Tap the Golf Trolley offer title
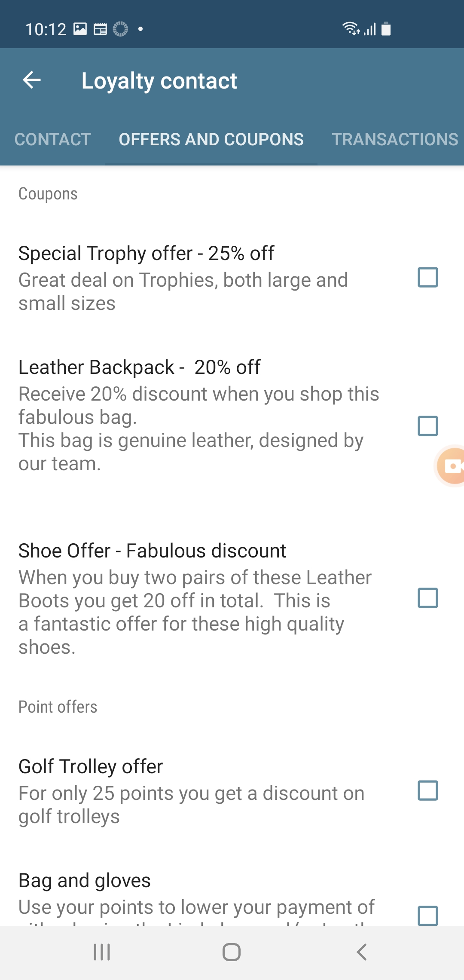The width and height of the screenshot is (464, 980). (91, 766)
